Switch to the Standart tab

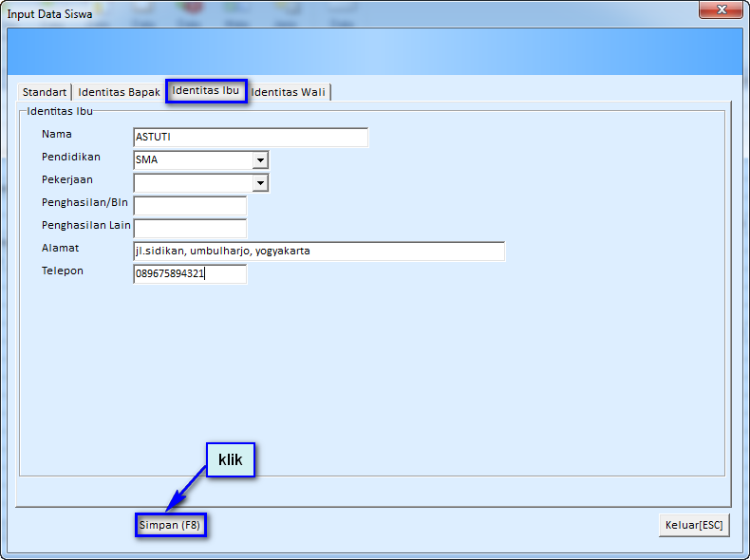pos(45,92)
